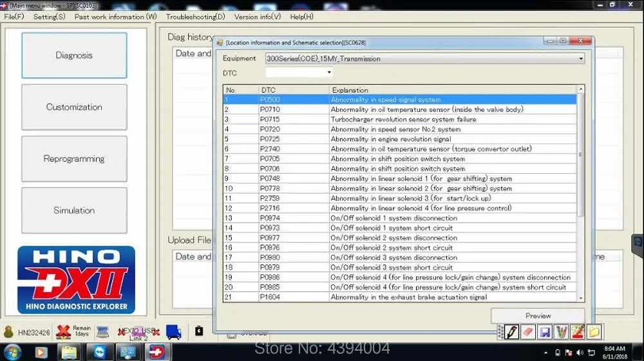Select row P2716 linear solenoid 4
The image size is (644, 361).
pyautogui.click(x=400, y=208)
